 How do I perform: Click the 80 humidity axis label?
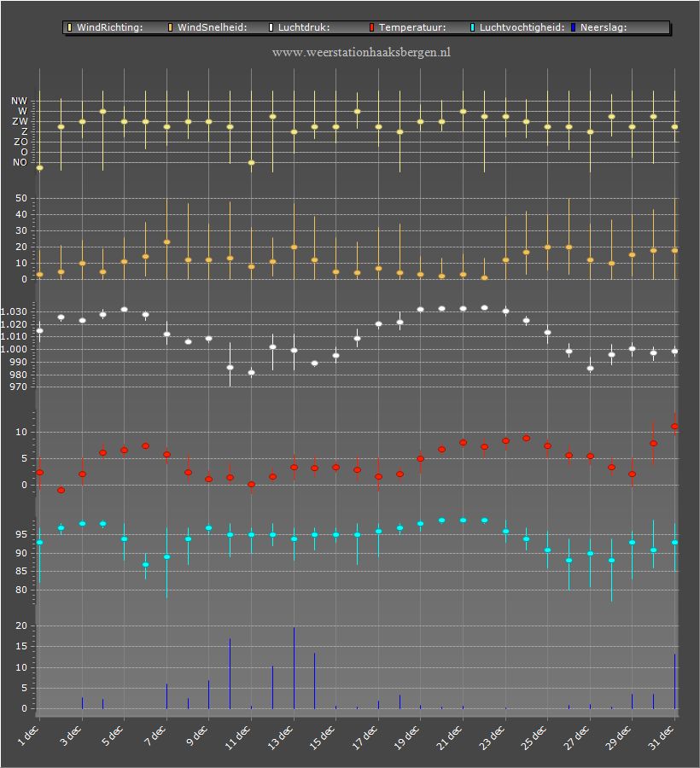[21, 591]
